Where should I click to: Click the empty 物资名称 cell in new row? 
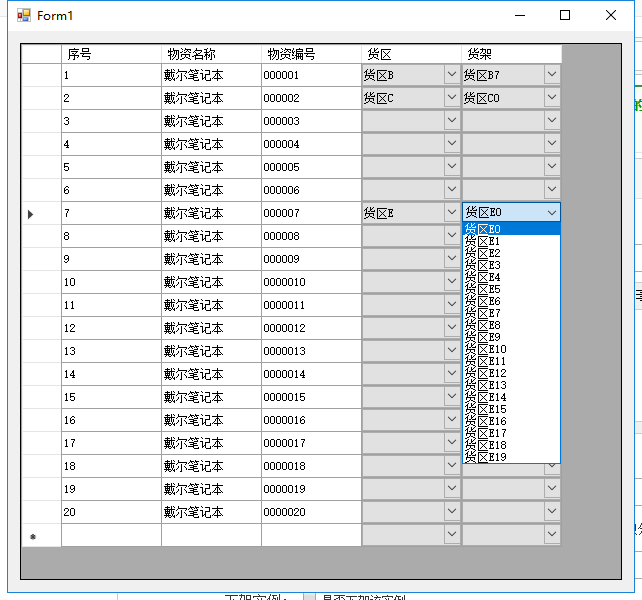pos(211,535)
